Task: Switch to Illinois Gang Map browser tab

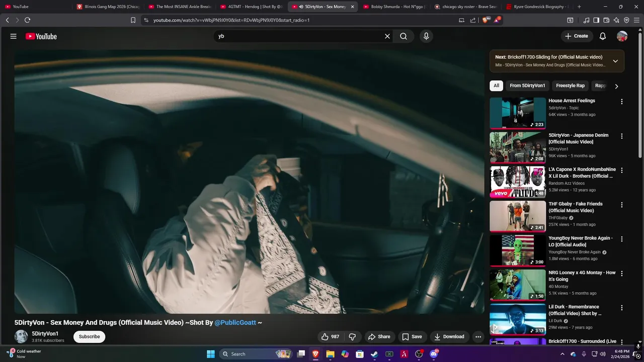Action: (108, 7)
